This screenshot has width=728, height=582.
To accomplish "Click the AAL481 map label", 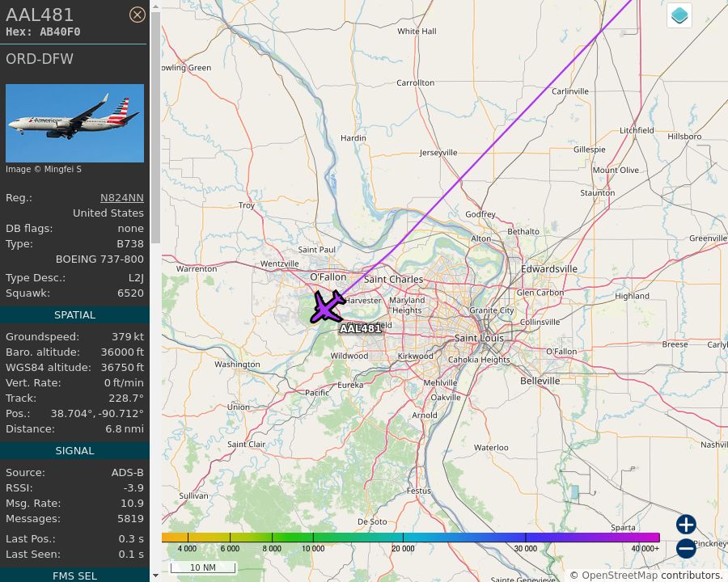I will pos(360,329).
